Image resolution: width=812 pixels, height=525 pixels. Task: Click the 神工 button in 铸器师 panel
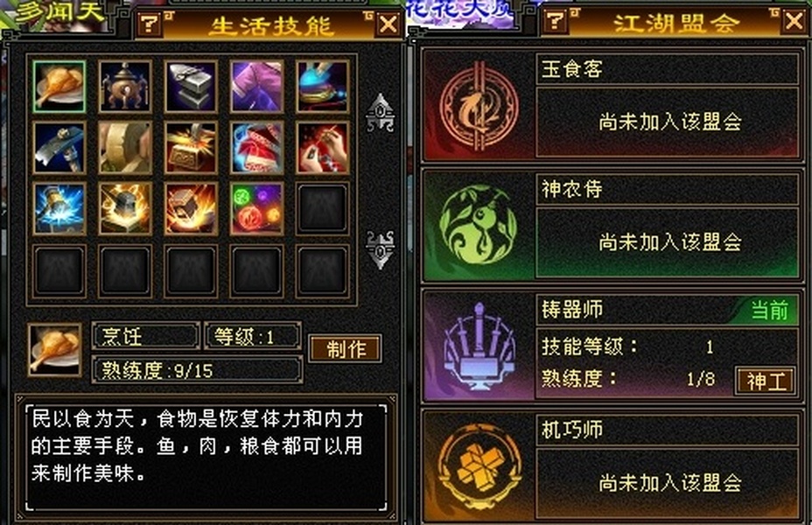click(765, 381)
